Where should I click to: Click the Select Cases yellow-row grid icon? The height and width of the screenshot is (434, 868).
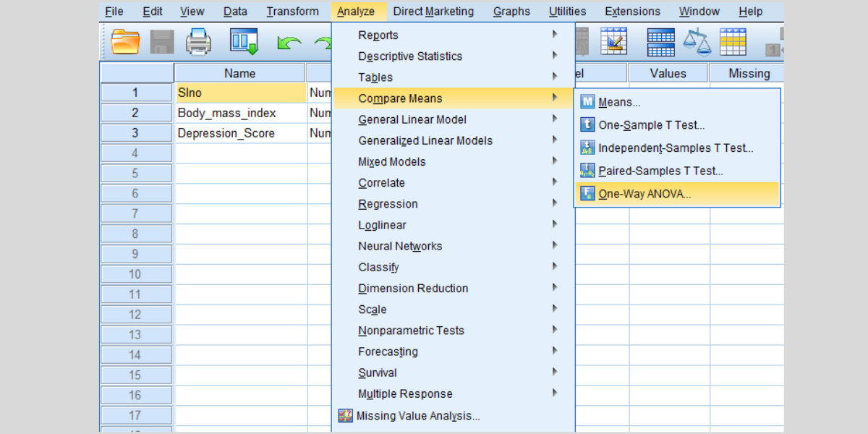[733, 41]
